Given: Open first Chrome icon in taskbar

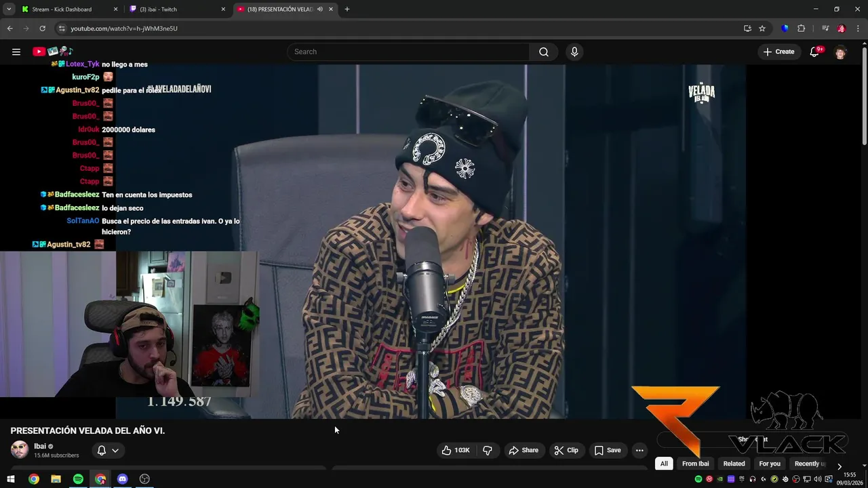Looking at the screenshot, I should pyautogui.click(x=33, y=479).
